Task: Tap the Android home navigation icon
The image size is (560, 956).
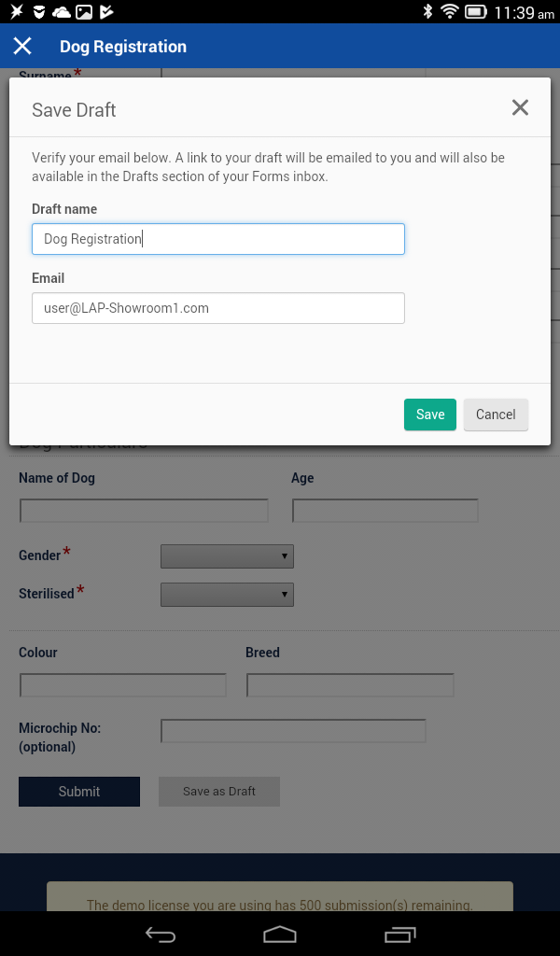Action: coord(280,934)
